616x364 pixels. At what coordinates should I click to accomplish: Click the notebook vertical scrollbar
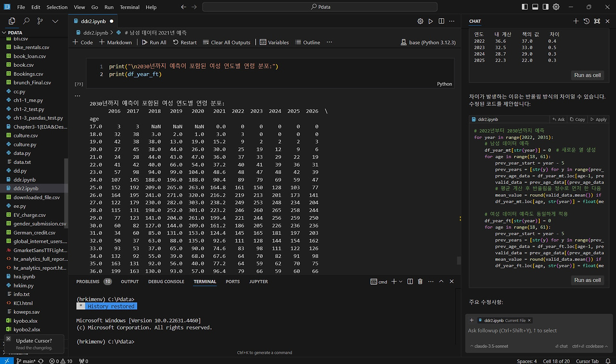point(459,260)
